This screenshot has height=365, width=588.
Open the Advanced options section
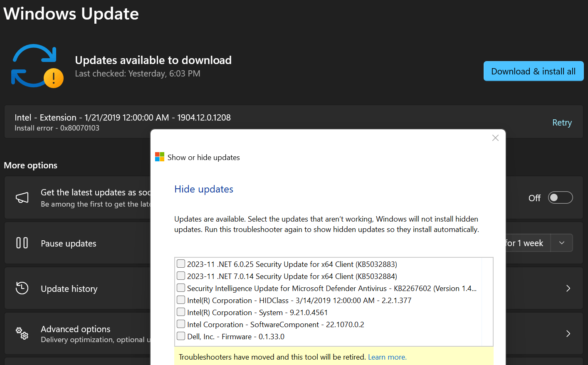76,329
